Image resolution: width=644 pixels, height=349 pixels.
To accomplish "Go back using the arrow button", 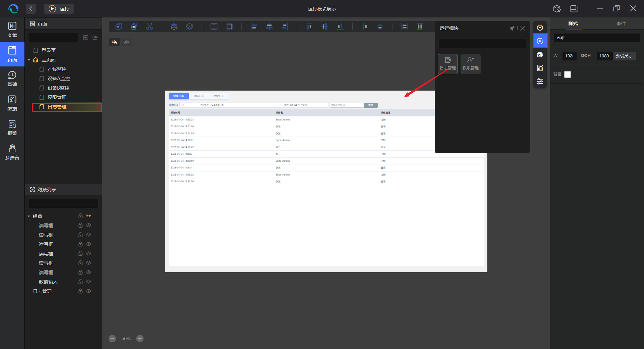I will pos(31,9).
